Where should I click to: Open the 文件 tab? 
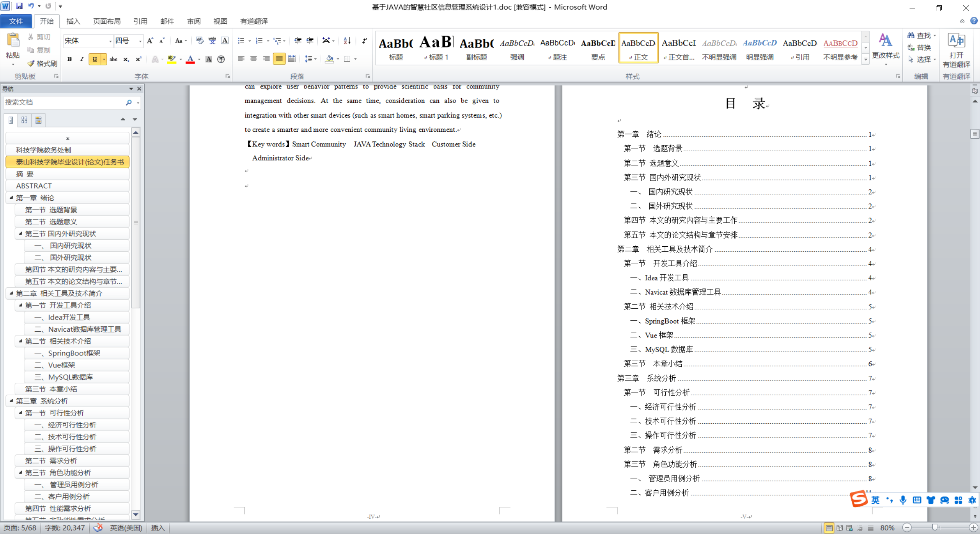(x=16, y=21)
